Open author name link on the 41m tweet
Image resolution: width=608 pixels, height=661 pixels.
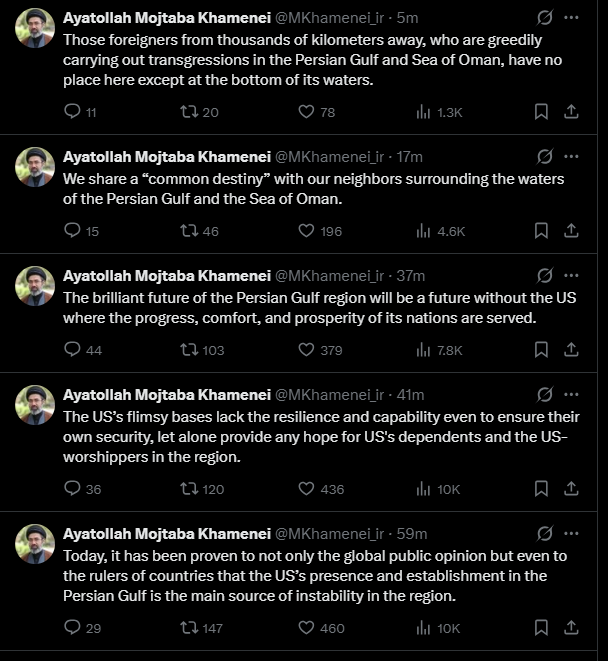pos(166,394)
